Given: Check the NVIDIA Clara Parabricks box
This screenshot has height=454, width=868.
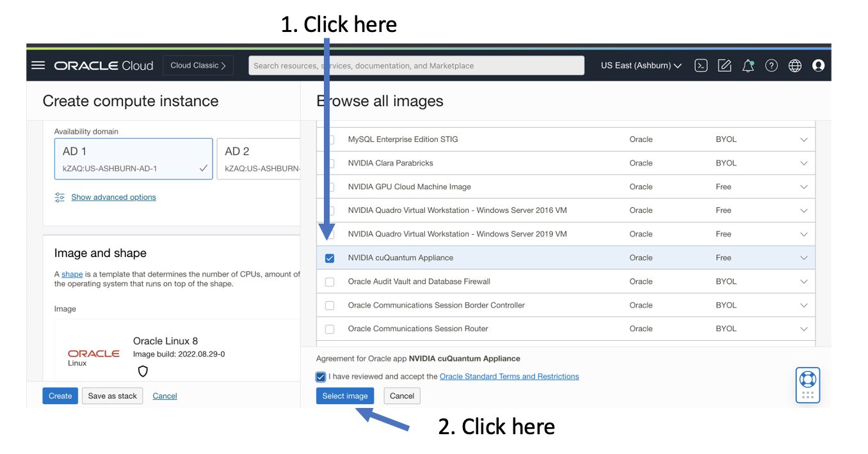Looking at the screenshot, I should tap(330, 163).
